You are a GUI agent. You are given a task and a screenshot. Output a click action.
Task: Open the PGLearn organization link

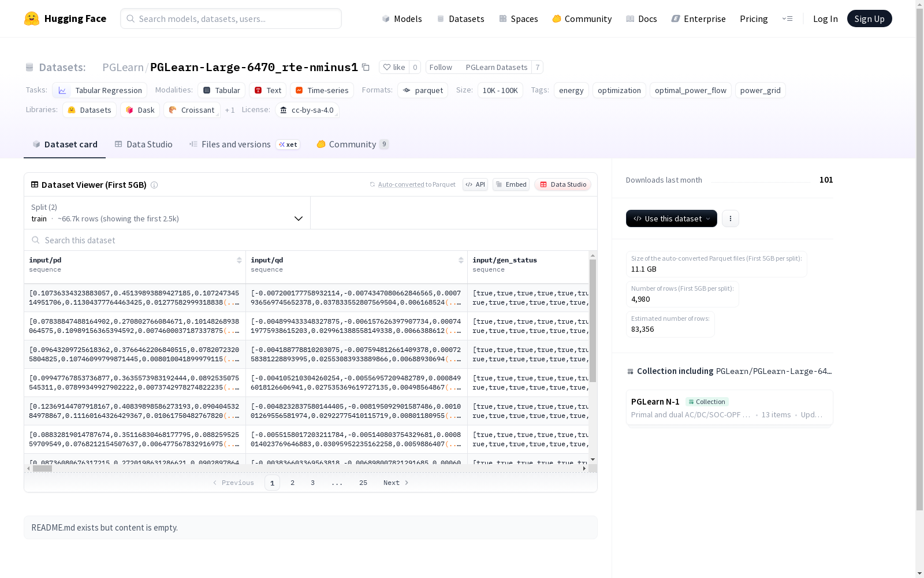click(123, 67)
